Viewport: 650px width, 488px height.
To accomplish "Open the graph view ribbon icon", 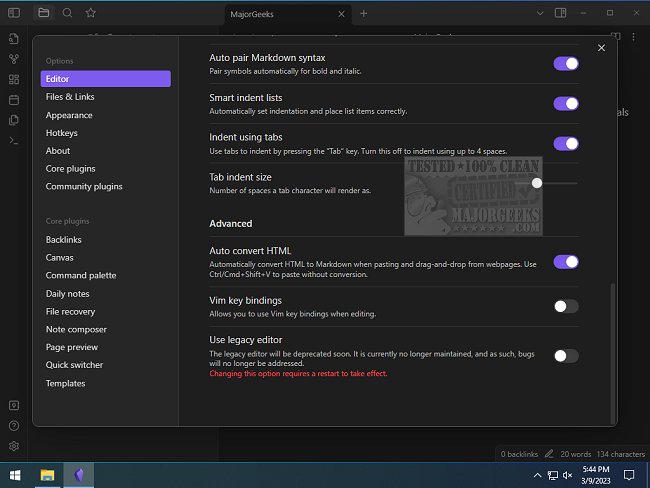I will 14,59.
